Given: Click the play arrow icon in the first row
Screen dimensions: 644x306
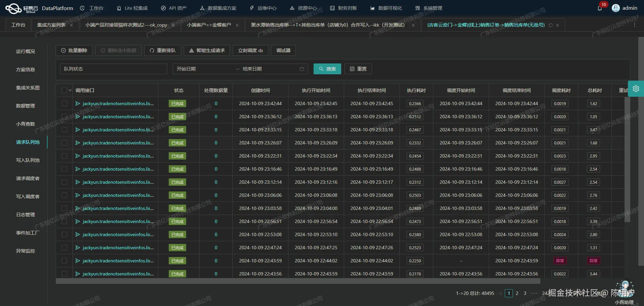Looking at the screenshot, I should tap(77, 103).
